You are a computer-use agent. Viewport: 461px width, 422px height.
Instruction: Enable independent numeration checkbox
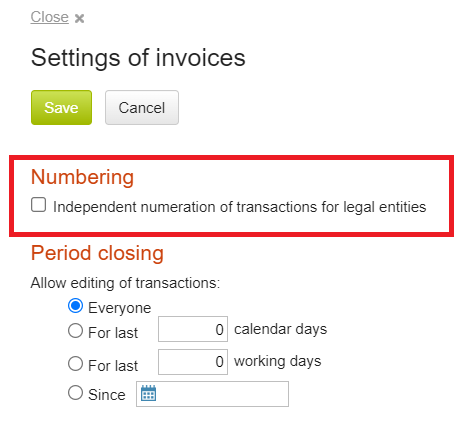pyautogui.click(x=38, y=205)
